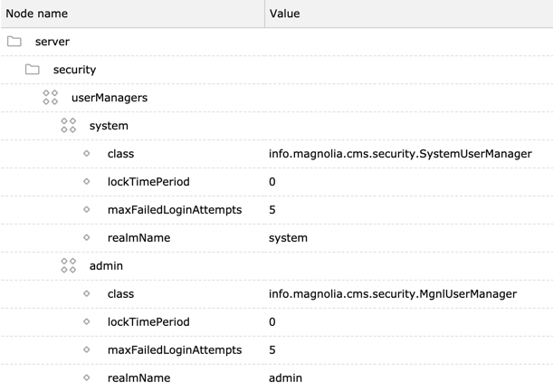
Task: Click the SystemUserManager class value
Action: pos(400,154)
